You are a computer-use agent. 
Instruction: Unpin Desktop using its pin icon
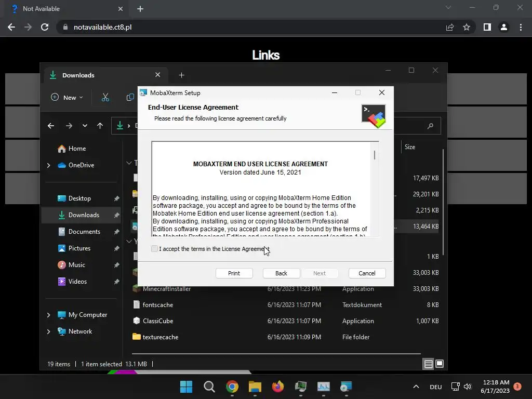click(116, 198)
